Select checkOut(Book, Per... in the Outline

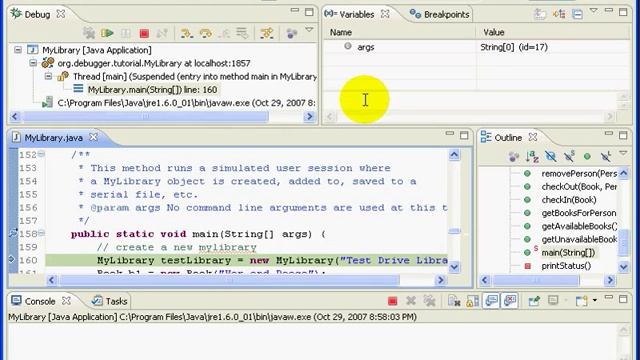579,187
